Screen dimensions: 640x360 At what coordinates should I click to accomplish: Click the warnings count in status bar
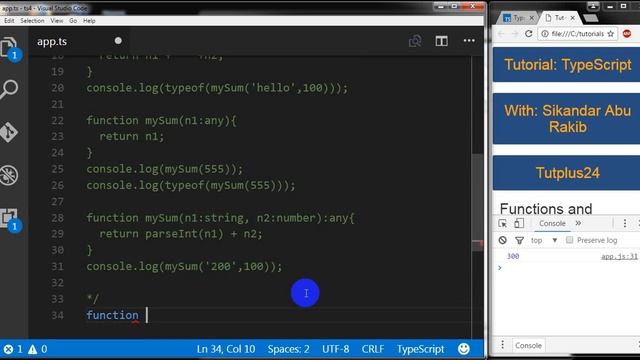pos(38,349)
